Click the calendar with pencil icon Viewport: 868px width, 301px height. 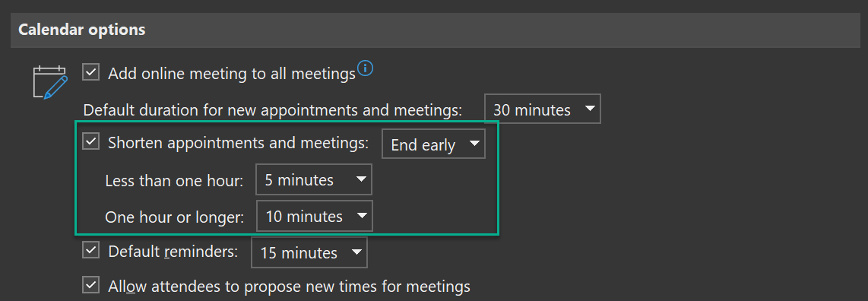(x=50, y=82)
